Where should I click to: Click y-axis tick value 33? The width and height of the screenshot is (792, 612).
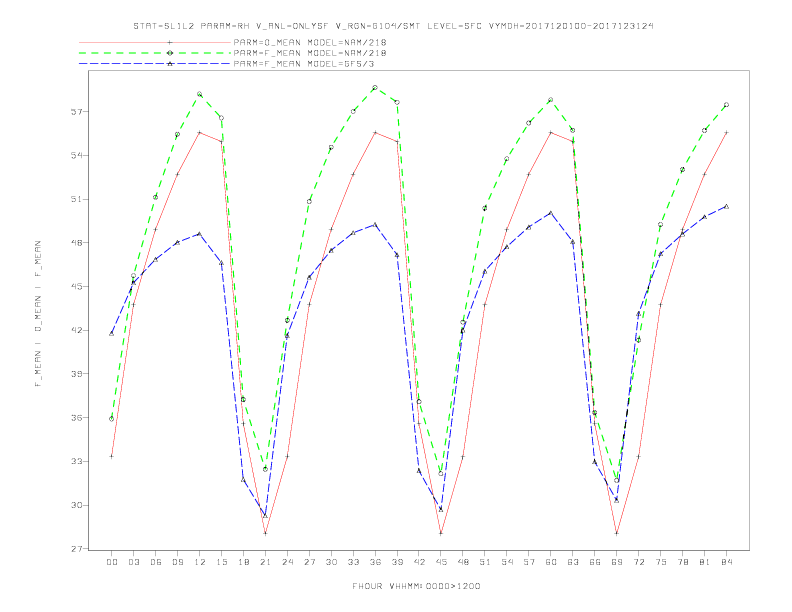tap(76, 462)
